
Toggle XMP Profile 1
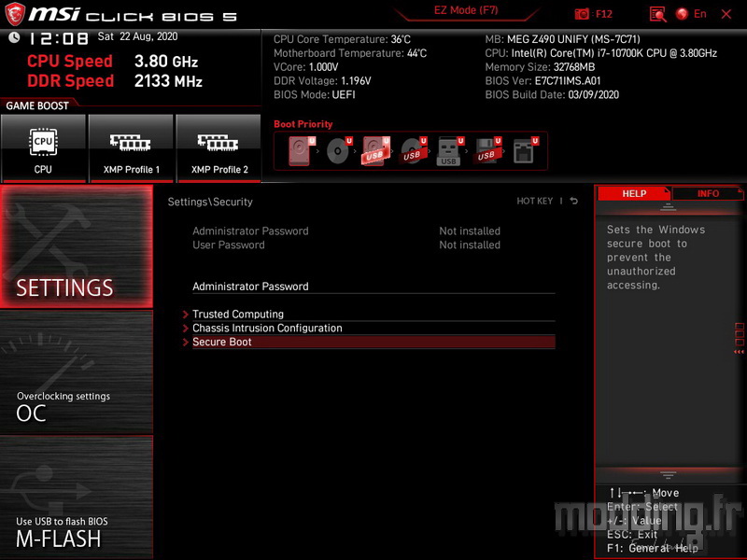(x=131, y=148)
